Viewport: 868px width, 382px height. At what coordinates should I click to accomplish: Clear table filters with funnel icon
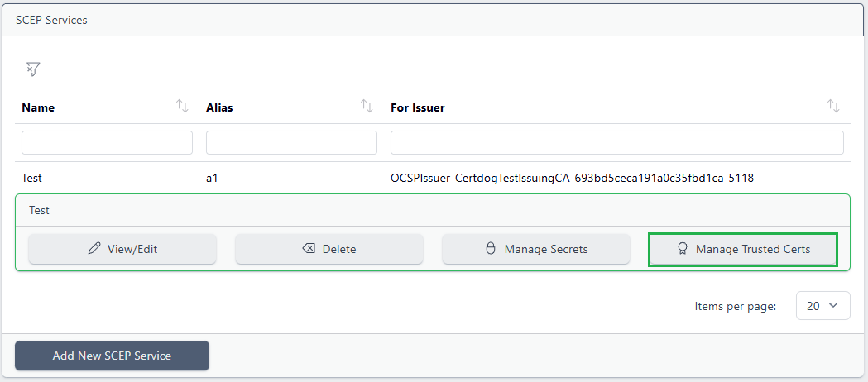(x=33, y=69)
